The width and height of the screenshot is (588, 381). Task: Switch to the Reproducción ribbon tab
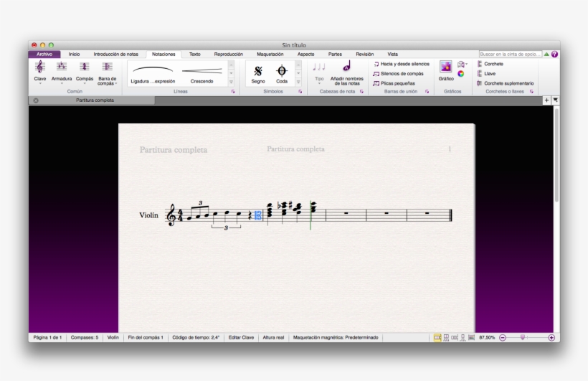[x=228, y=54]
